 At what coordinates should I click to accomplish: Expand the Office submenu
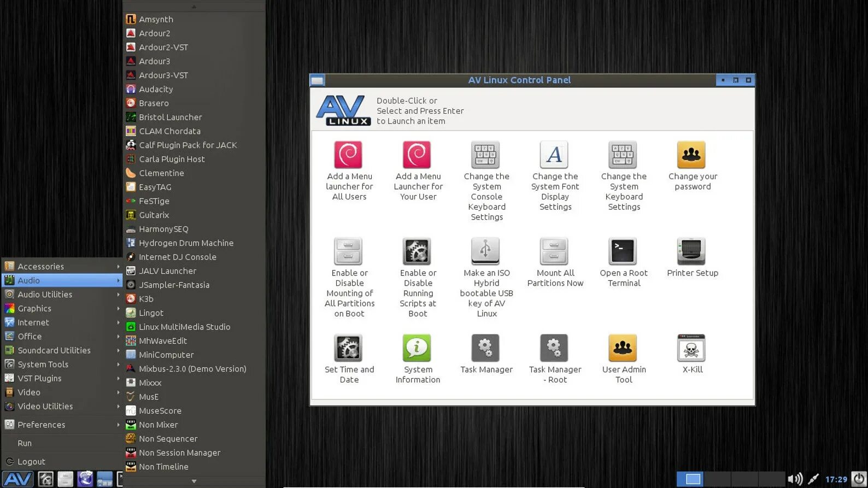click(x=62, y=336)
